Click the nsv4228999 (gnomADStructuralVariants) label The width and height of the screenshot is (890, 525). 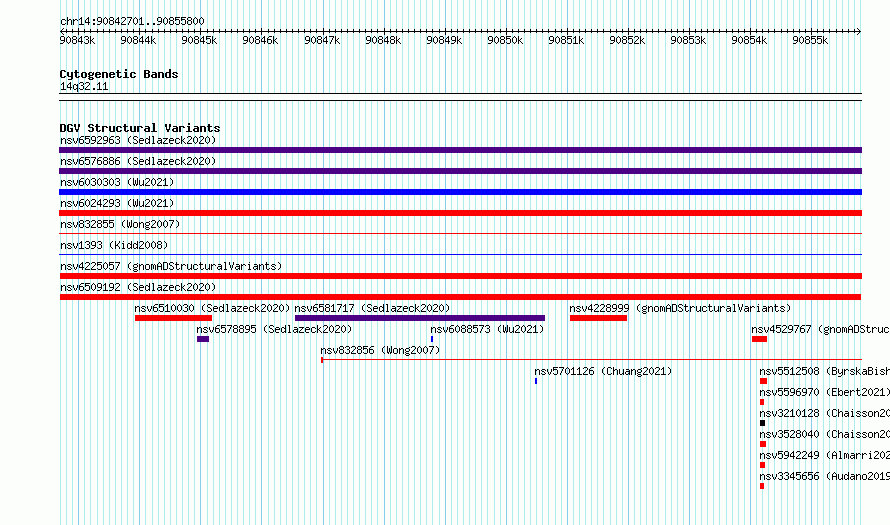pos(680,308)
